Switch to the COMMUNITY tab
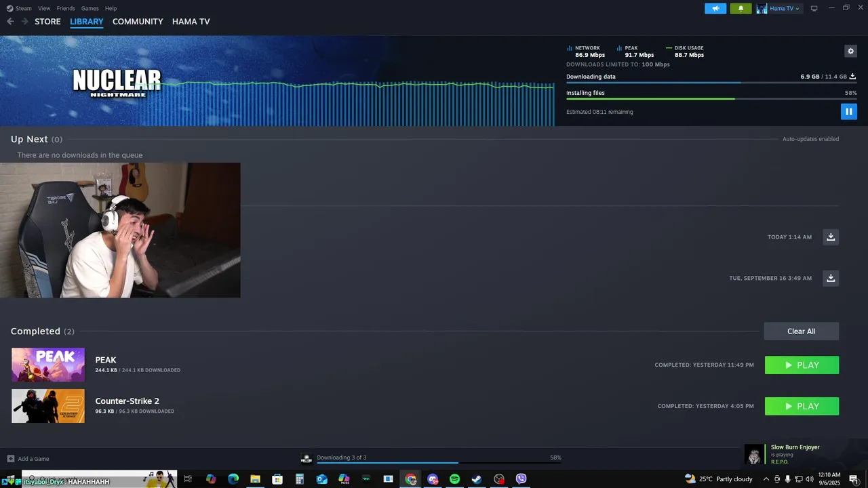This screenshot has width=868, height=488. click(138, 22)
